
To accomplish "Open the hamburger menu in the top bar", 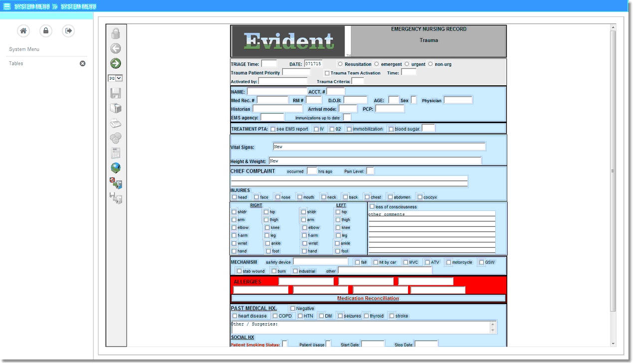I will [6, 6].
